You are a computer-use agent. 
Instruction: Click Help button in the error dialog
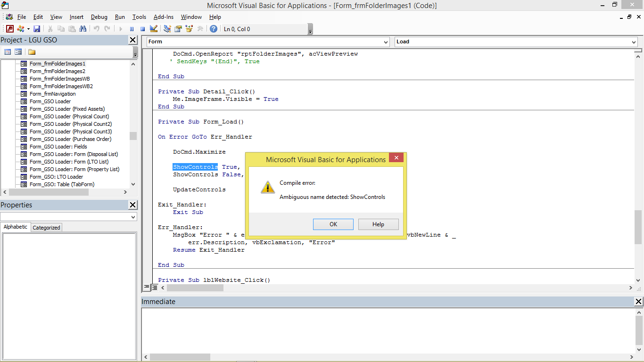379,224
